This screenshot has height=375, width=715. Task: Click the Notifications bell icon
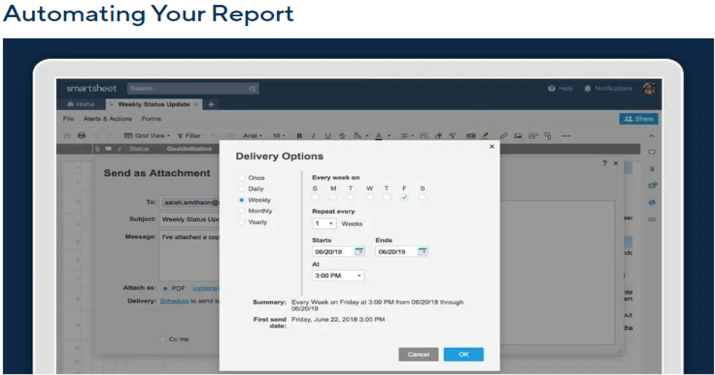[x=587, y=88]
